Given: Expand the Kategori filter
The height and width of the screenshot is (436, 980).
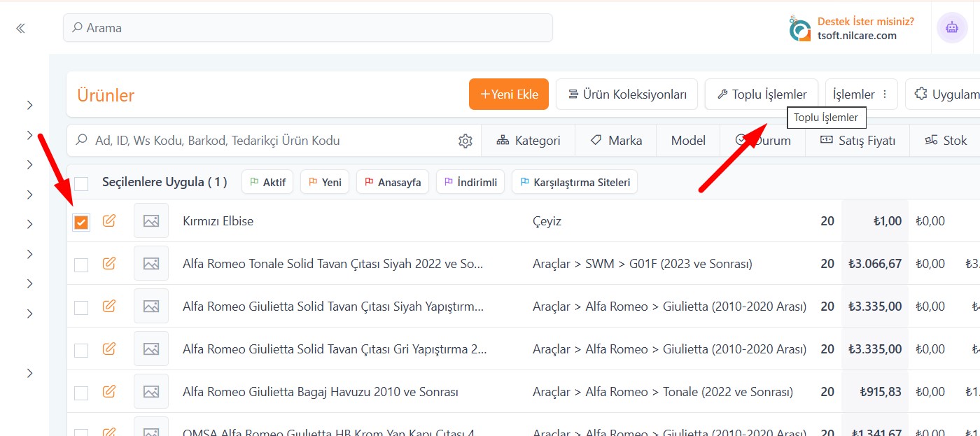Looking at the screenshot, I should click(x=528, y=141).
